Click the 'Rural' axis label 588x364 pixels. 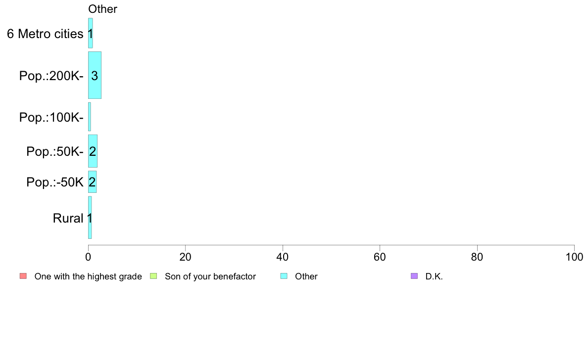68,218
